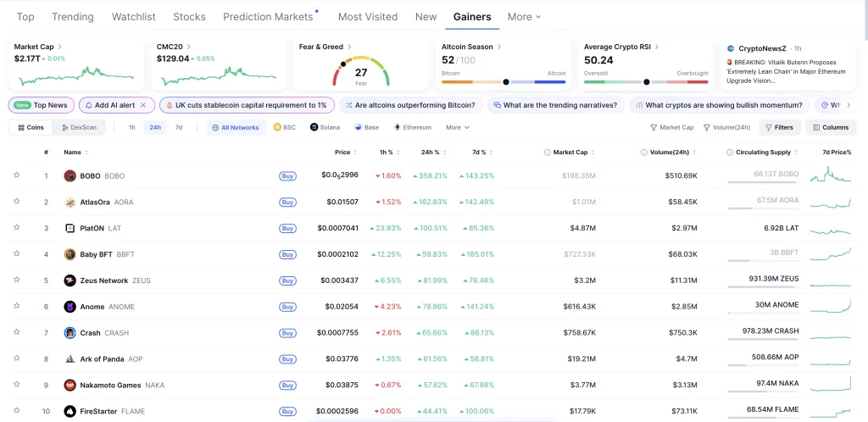The height and width of the screenshot is (422, 868).
Task: Select the New tab
Action: point(426,17)
